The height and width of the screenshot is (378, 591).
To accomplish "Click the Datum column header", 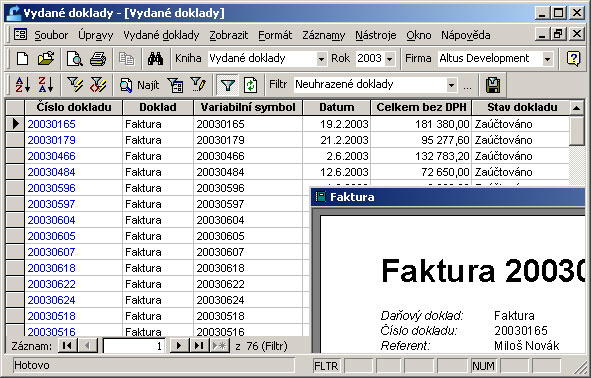I will (337, 107).
